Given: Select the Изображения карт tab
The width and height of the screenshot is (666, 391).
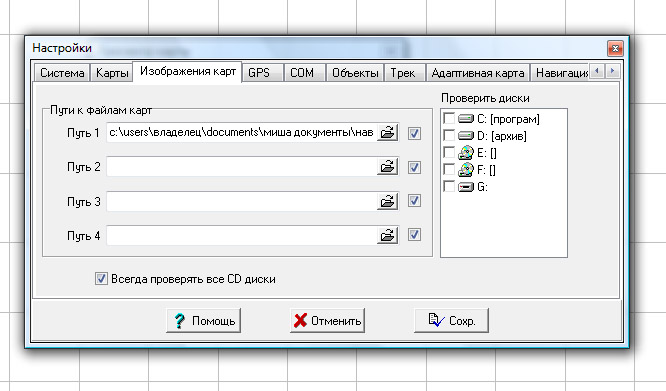Looking at the screenshot, I should point(188,71).
